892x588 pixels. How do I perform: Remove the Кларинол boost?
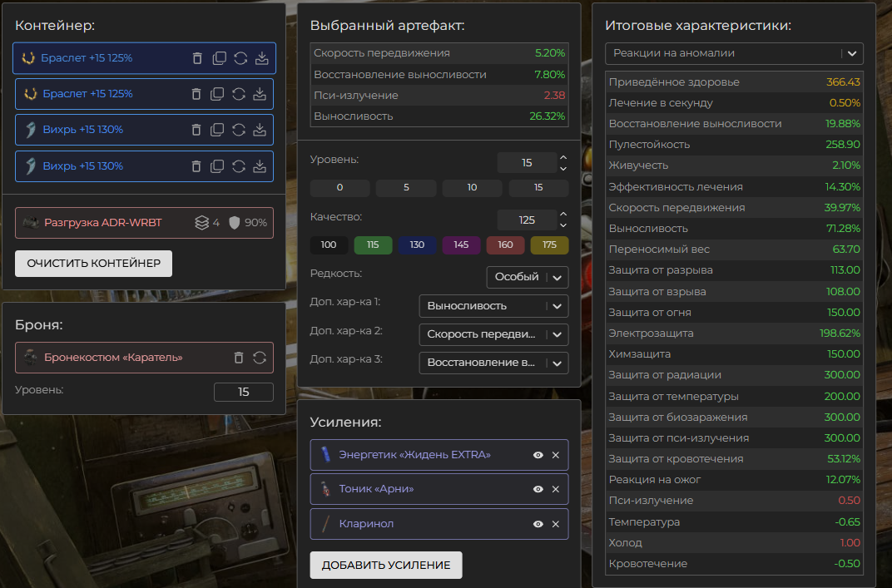click(x=555, y=524)
